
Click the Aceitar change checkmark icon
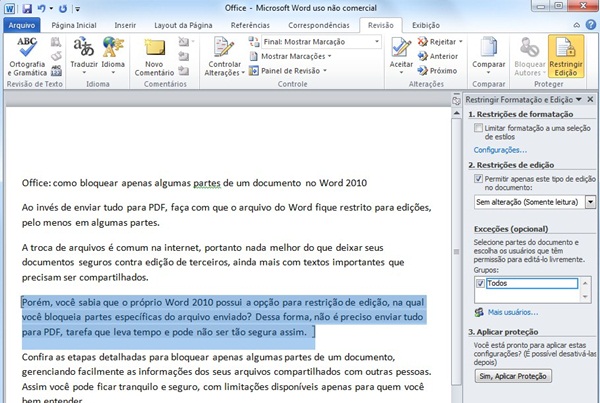tap(401, 47)
